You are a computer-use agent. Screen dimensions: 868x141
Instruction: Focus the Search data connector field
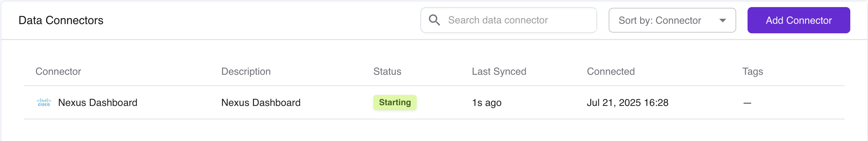tap(508, 20)
